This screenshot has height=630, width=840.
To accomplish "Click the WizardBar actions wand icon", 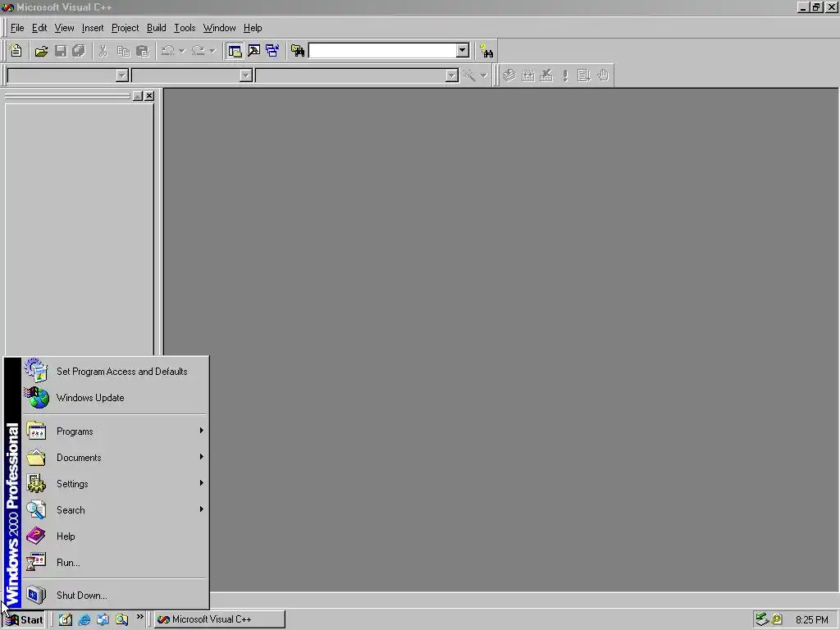I will click(469, 75).
